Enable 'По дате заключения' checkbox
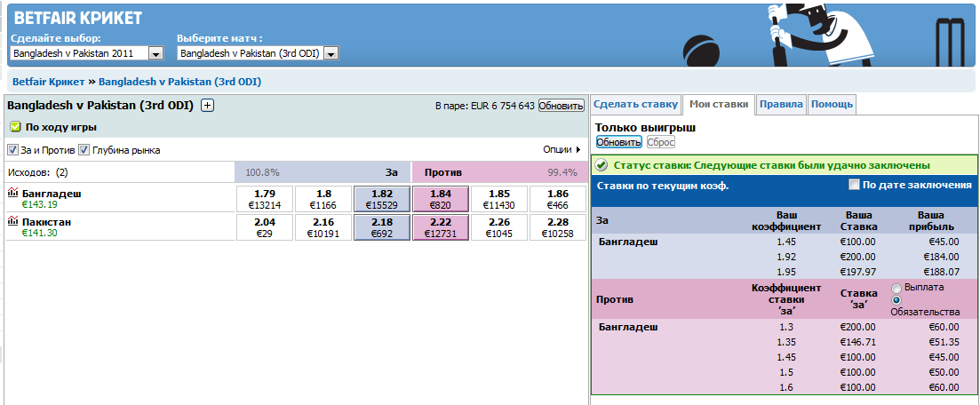Image resolution: width=980 pixels, height=405 pixels. click(854, 185)
